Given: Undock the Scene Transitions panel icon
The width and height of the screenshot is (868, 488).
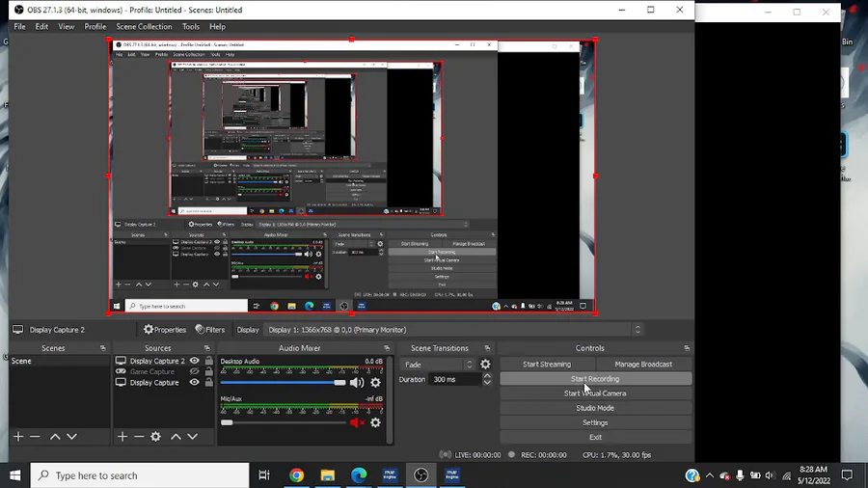Looking at the screenshot, I should point(488,348).
